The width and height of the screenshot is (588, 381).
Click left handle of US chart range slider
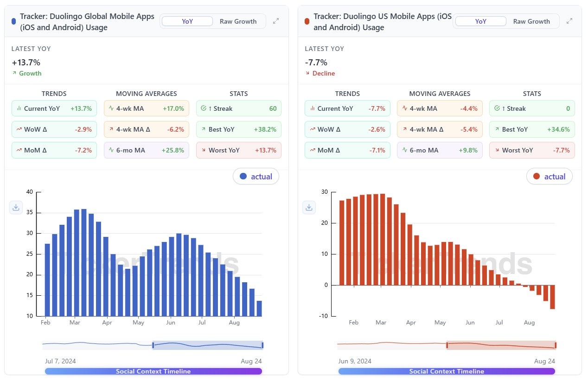pyautogui.click(x=447, y=345)
